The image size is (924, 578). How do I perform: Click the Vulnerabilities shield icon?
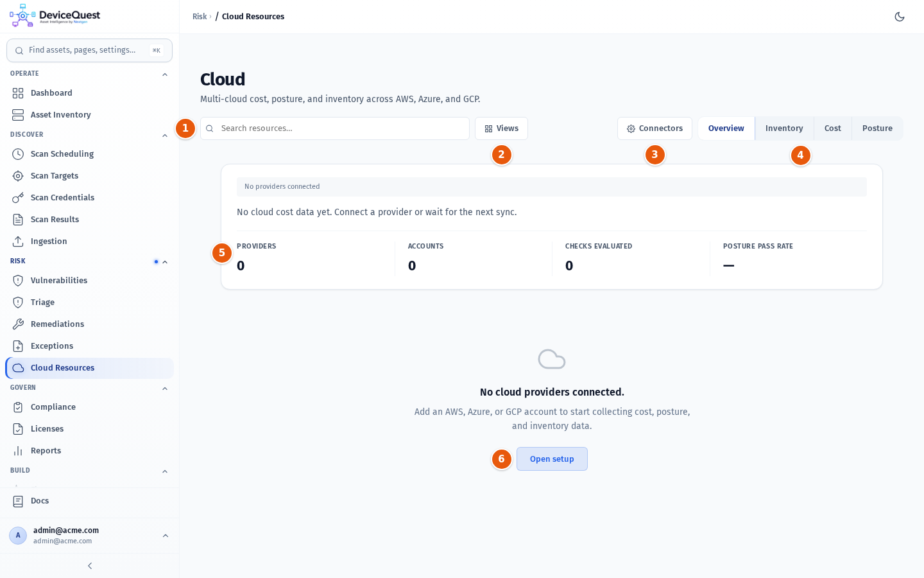(x=18, y=281)
